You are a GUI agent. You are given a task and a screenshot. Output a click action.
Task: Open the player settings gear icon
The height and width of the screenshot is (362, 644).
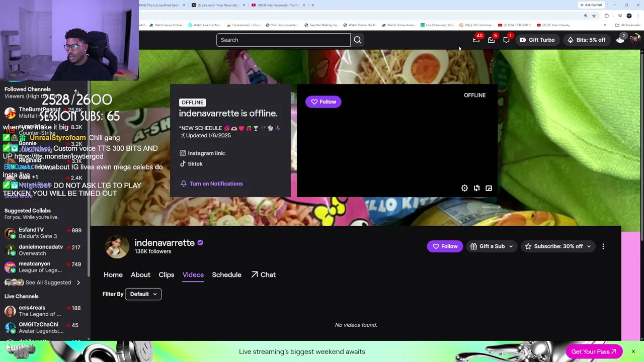pyautogui.click(x=464, y=188)
